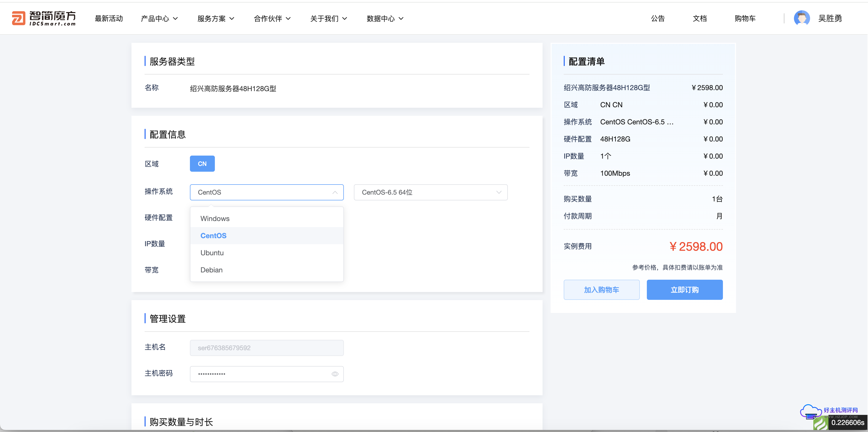Click chevron beside 数据中心

401,19
